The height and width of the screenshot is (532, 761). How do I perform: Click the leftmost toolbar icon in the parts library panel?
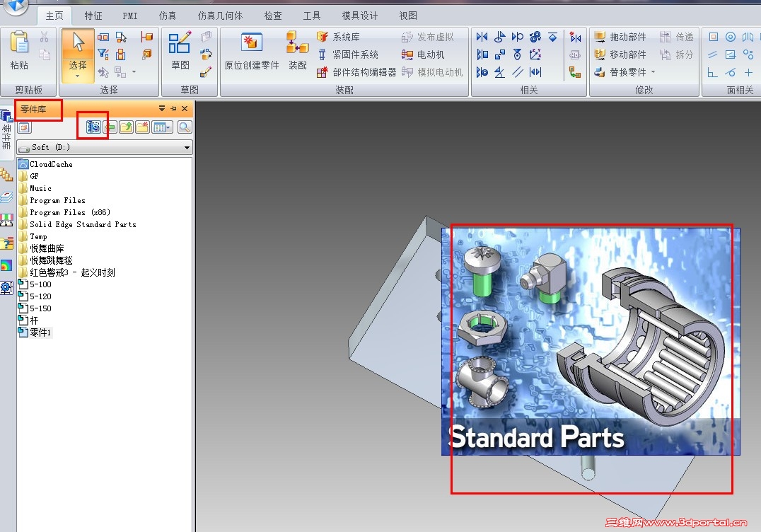pyautogui.click(x=24, y=127)
